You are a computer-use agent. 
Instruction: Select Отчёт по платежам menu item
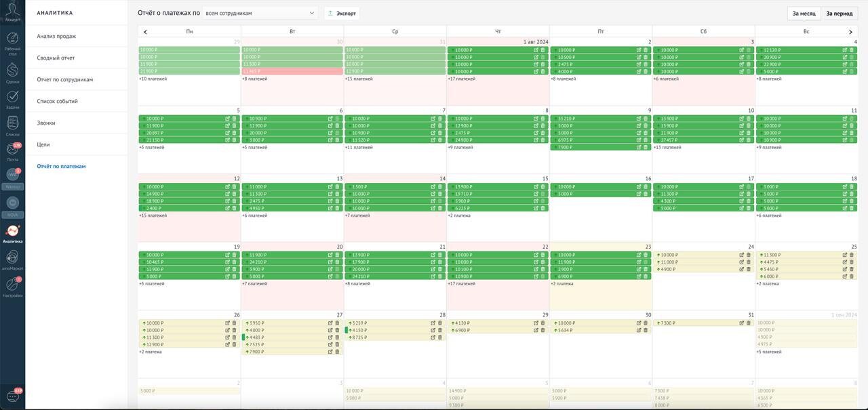tap(61, 166)
